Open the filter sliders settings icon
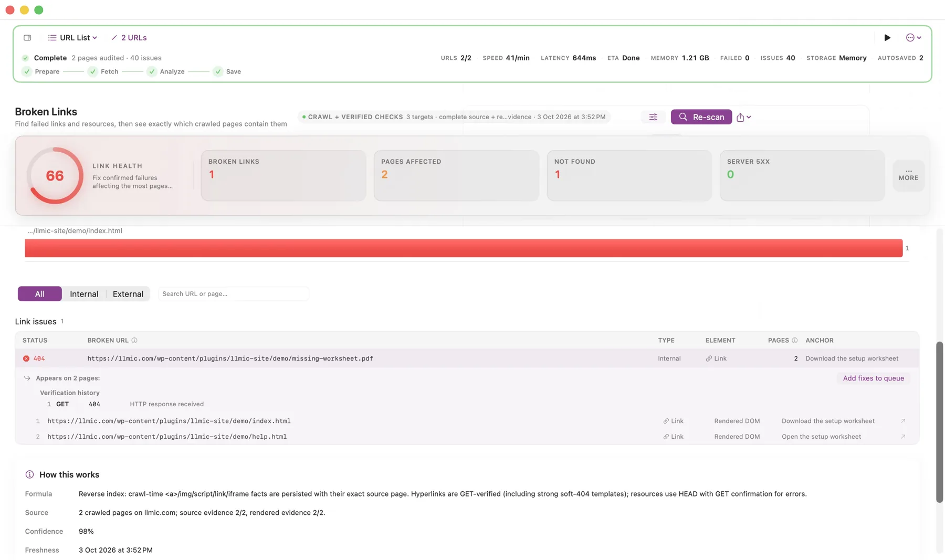The width and height of the screenshot is (945, 560). click(x=653, y=117)
